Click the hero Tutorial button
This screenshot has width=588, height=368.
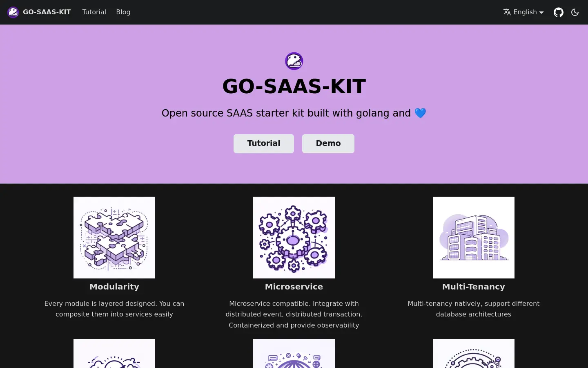[264, 144]
